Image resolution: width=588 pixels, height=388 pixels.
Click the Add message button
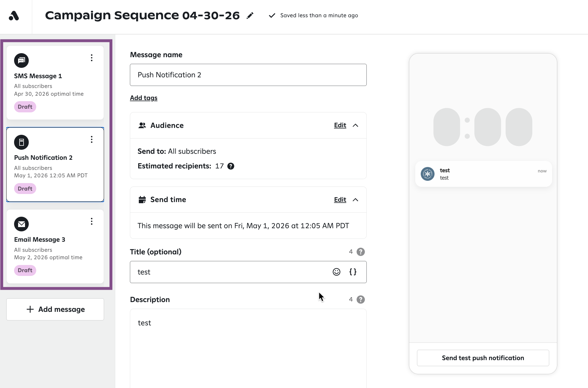pyautogui.click(x=55, y=309)
